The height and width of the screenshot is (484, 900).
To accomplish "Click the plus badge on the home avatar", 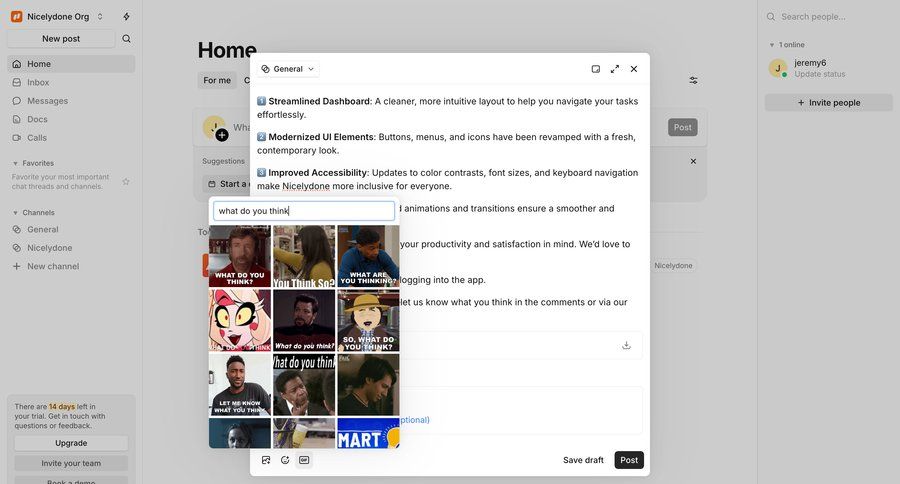I will pos(222,135).
